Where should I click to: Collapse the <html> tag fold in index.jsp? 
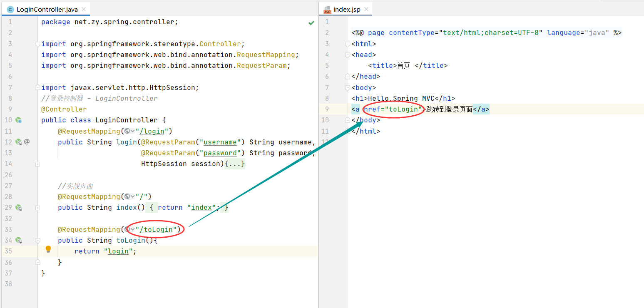[348, 44]
